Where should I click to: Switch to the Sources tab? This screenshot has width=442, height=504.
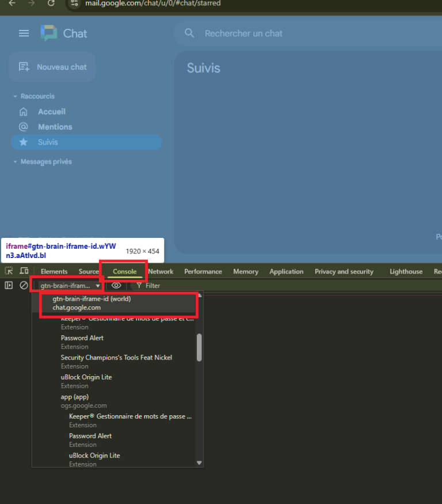[x=89, y=272]
